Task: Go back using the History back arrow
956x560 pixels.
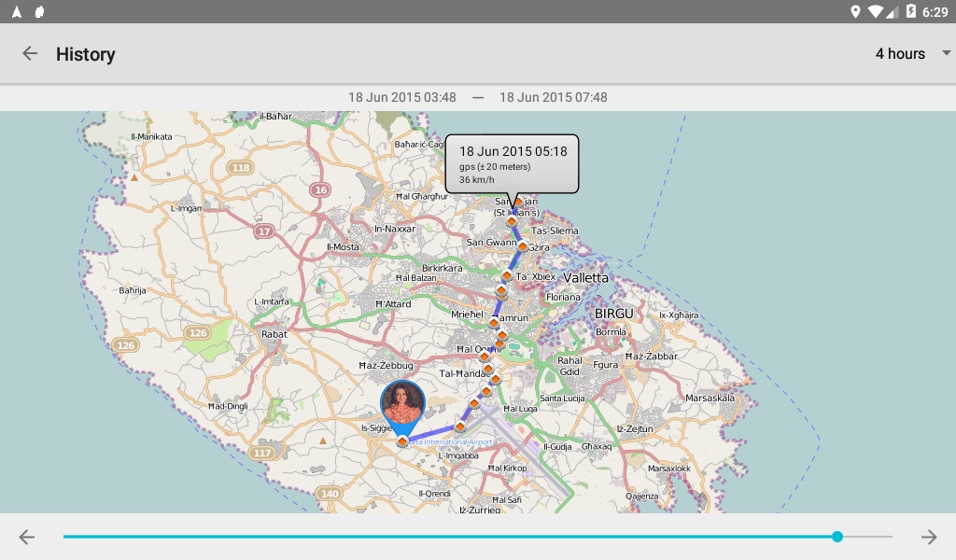Action: click(x=30, y=53)
